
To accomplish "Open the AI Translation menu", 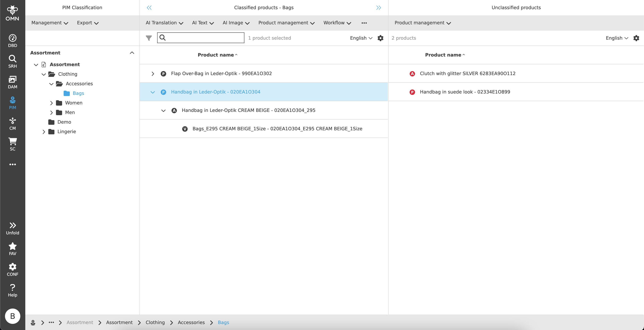I will [x=164, y=23].
